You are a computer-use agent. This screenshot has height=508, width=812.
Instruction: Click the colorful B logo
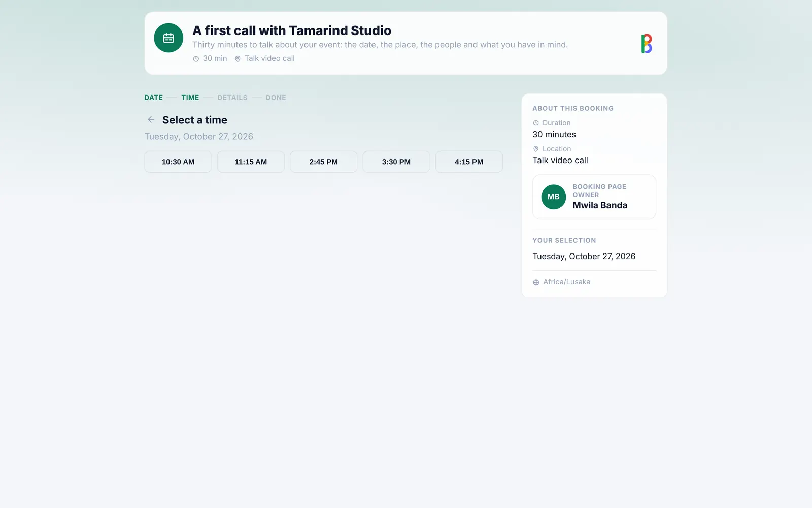pyautogui.click(x=647, y=44)
